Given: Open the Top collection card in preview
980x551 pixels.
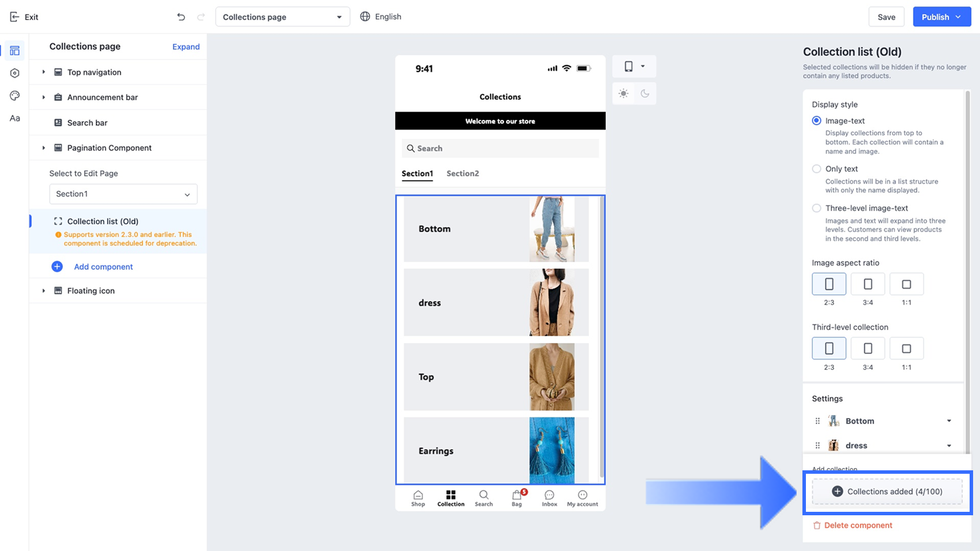Looking at the screenshot, I should (496, 377).
